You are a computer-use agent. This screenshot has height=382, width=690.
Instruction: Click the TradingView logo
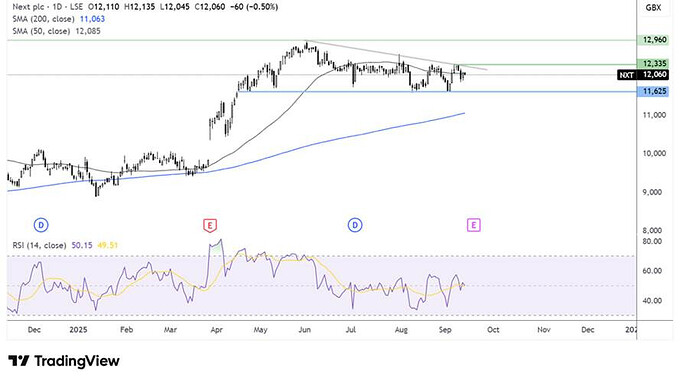(x=64, y=361)
